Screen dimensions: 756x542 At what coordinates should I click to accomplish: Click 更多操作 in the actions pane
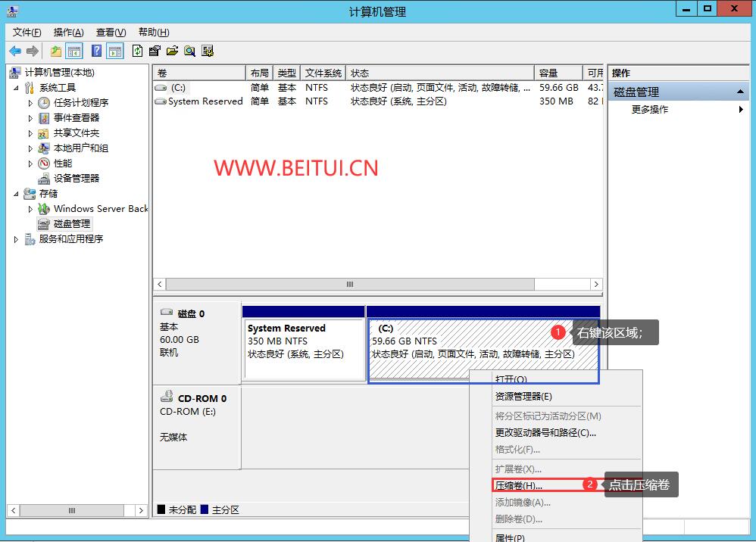click(650, 110)
